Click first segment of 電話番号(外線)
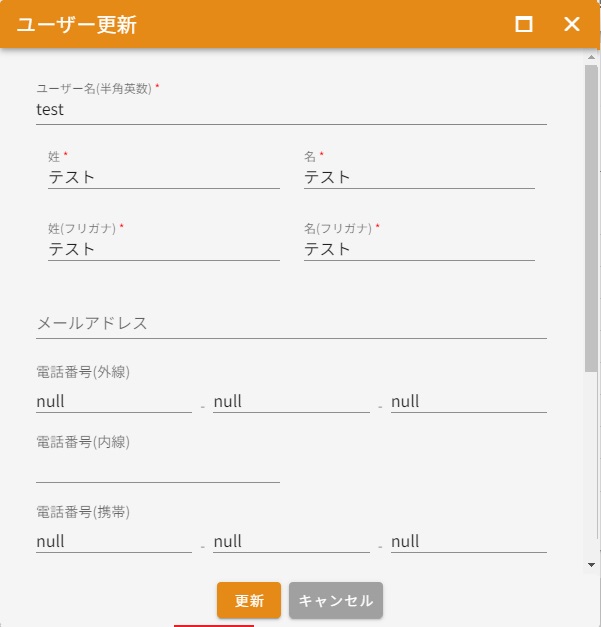 [x=113, y=401]
